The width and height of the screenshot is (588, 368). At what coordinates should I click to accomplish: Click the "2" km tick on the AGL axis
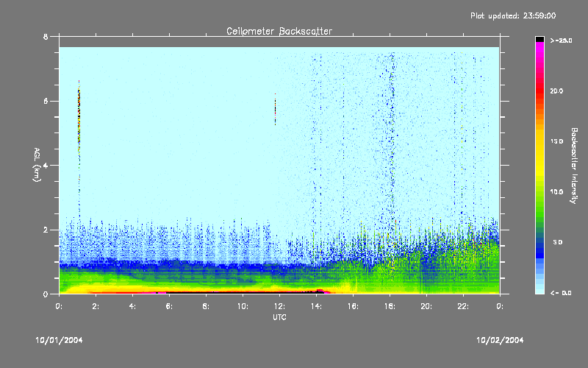pos(46,230)
